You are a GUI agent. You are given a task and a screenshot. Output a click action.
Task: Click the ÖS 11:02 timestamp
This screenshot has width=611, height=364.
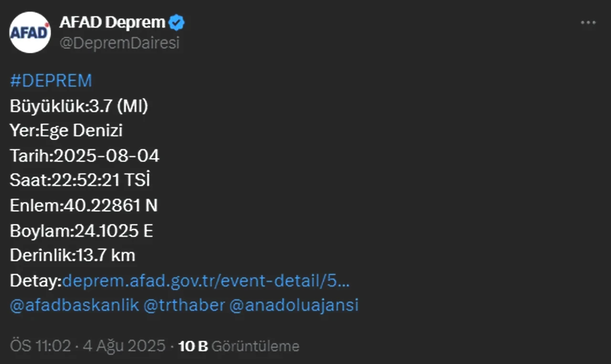tap(40, 346)
